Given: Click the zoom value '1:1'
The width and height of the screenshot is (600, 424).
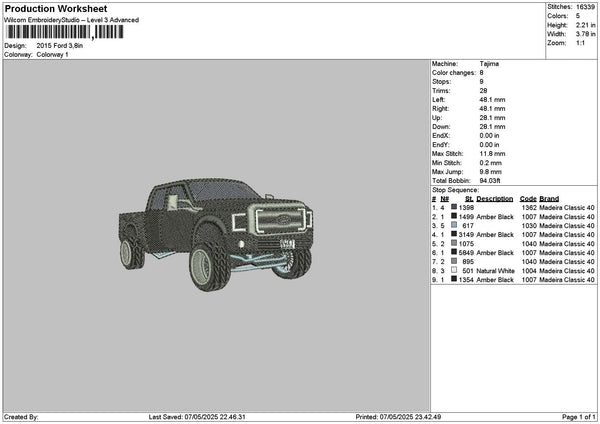Looking at the screenshot, I should (580, 43).
